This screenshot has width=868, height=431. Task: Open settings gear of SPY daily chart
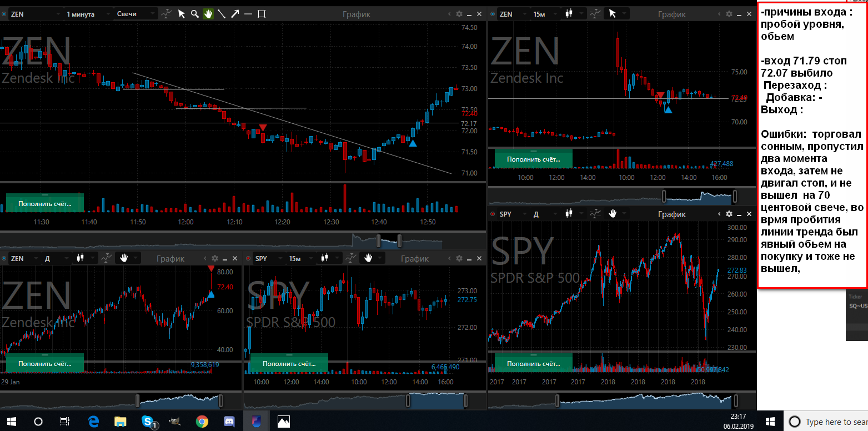[729, 214]
